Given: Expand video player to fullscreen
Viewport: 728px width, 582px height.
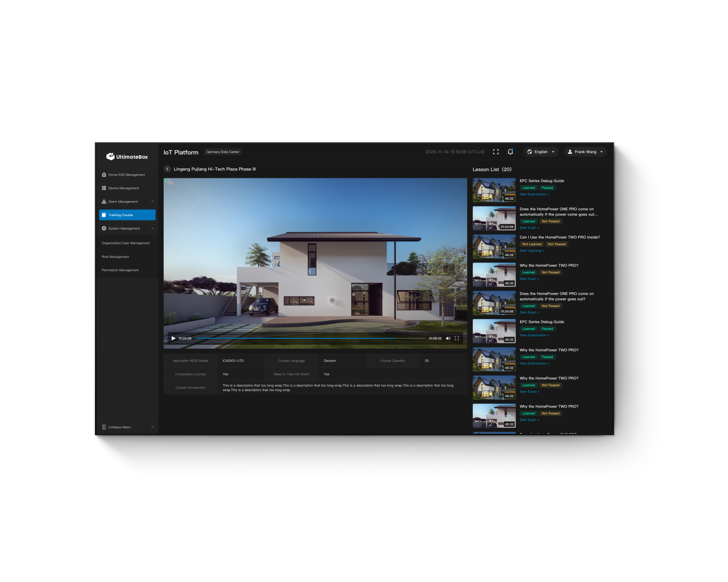Looking at the screenshot, I should 457,338.
